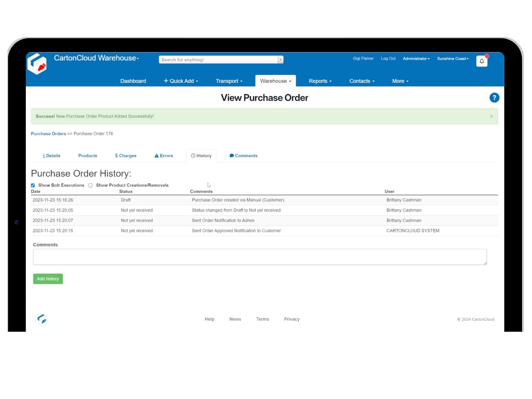This screenshot has width=532, height=399.
Task: Click the CartonCloud logo in the header
Action: (37, 64)
